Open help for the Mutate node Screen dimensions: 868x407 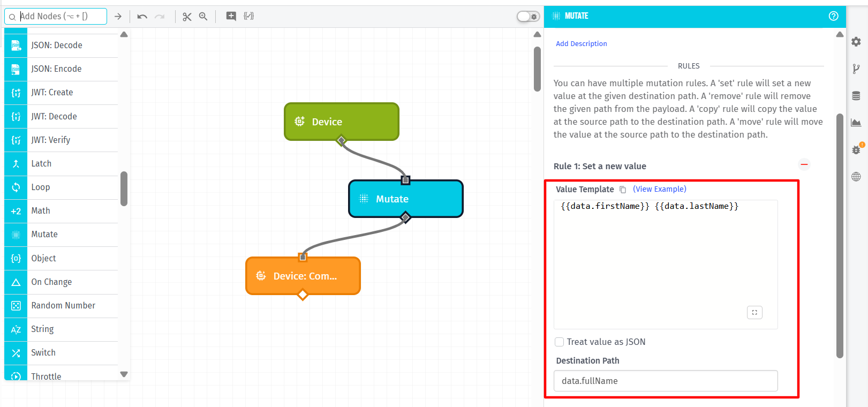pyautogui.click(x=833, y=16)
